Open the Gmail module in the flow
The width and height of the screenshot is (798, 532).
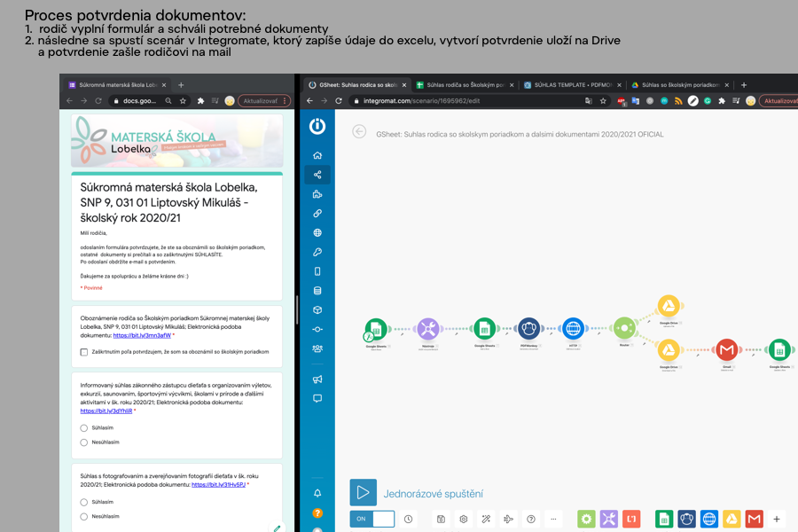tap(727, 349)
